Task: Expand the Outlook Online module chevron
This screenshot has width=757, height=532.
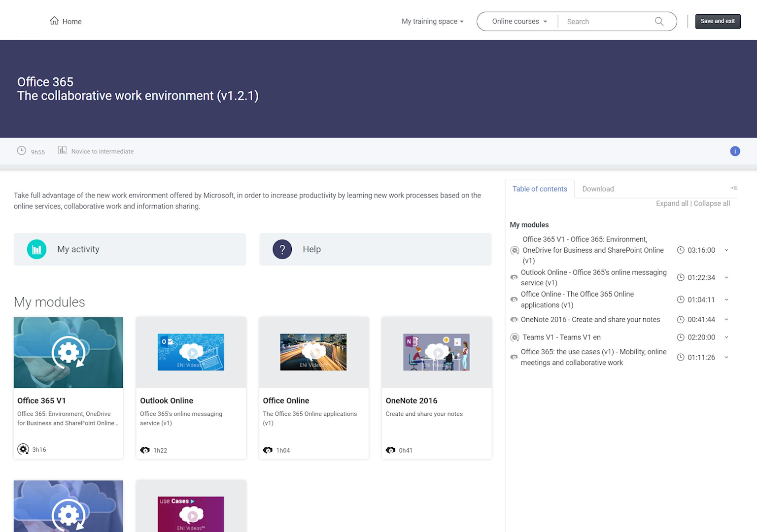Action: coord(726,277)
